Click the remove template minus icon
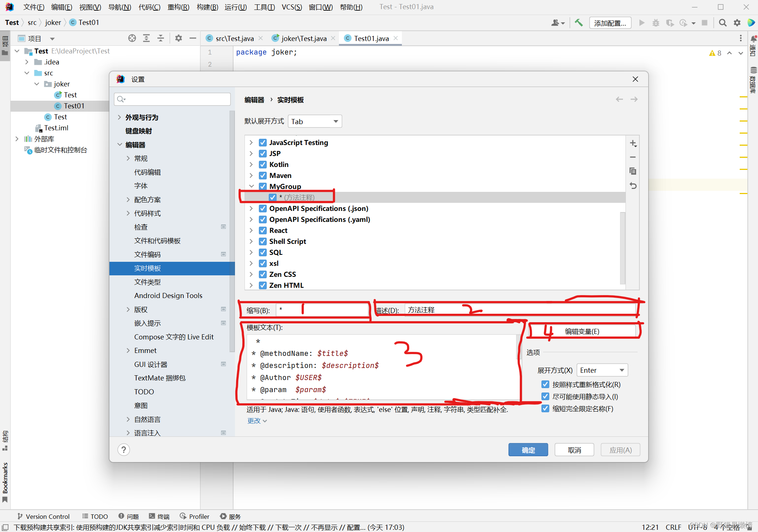Screen dimensions: 758x532 pos(633,157)
